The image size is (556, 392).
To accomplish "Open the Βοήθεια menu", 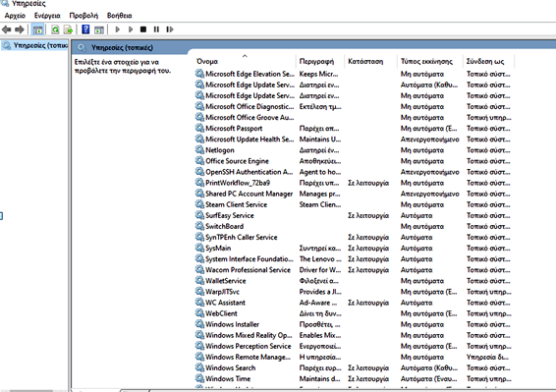I will coord(119,16).
